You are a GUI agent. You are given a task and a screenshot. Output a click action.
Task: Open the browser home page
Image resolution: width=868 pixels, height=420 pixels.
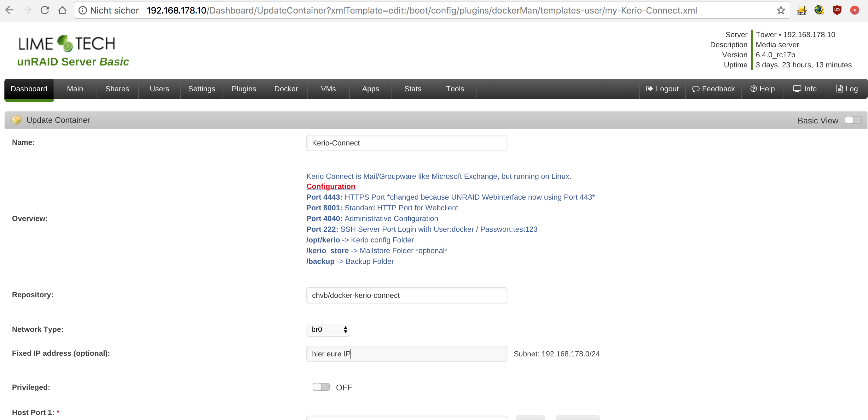point(62,10)
